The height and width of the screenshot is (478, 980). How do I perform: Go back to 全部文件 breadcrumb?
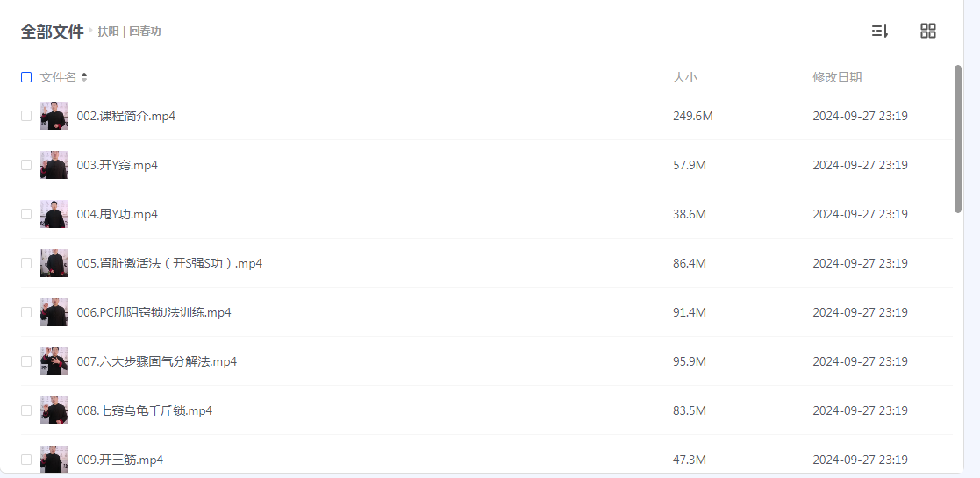pyautogui.click(x=52, y=32)
